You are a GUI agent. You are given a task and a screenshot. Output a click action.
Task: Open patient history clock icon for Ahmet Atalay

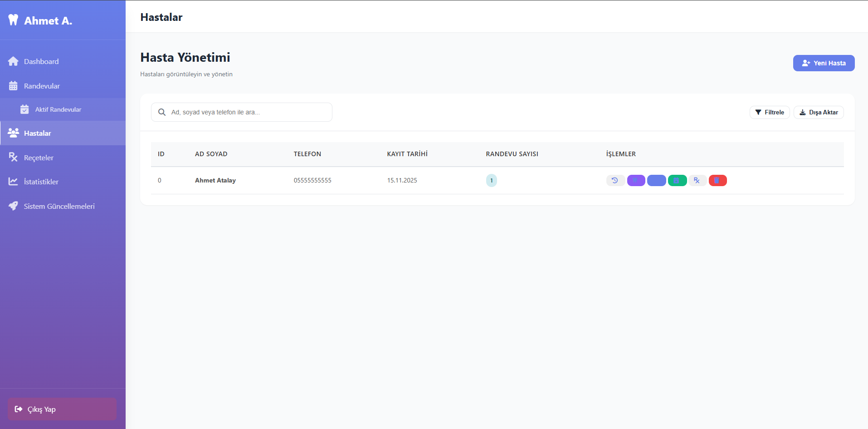615,181
